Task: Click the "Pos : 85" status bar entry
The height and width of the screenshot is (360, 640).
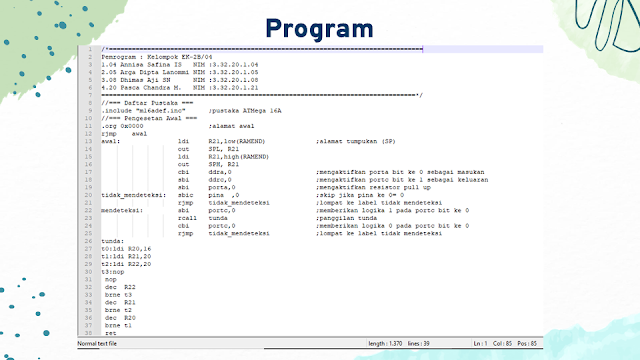Action: (527, 344)
